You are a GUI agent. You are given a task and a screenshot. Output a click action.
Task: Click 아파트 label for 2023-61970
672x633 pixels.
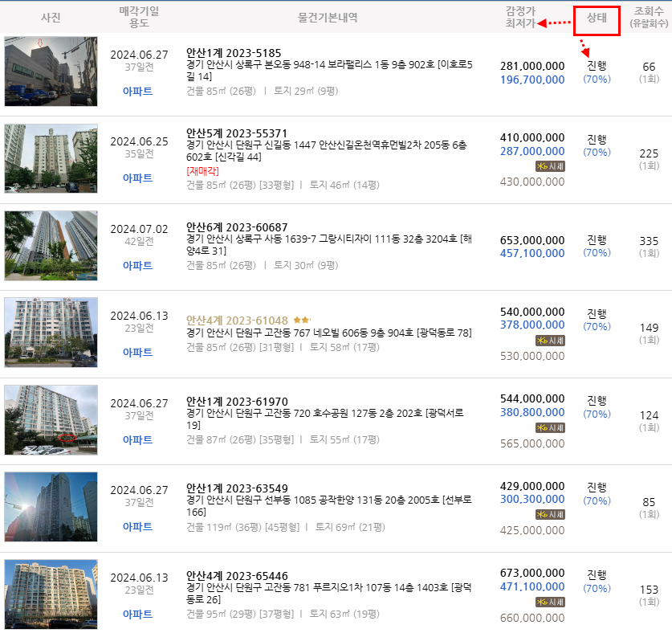tap(137, 439)
